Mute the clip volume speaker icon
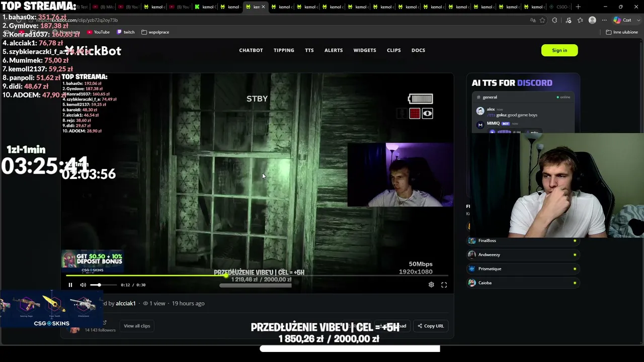Image resolution: width=644 pixels, height=362 pixels. point(83,285)
